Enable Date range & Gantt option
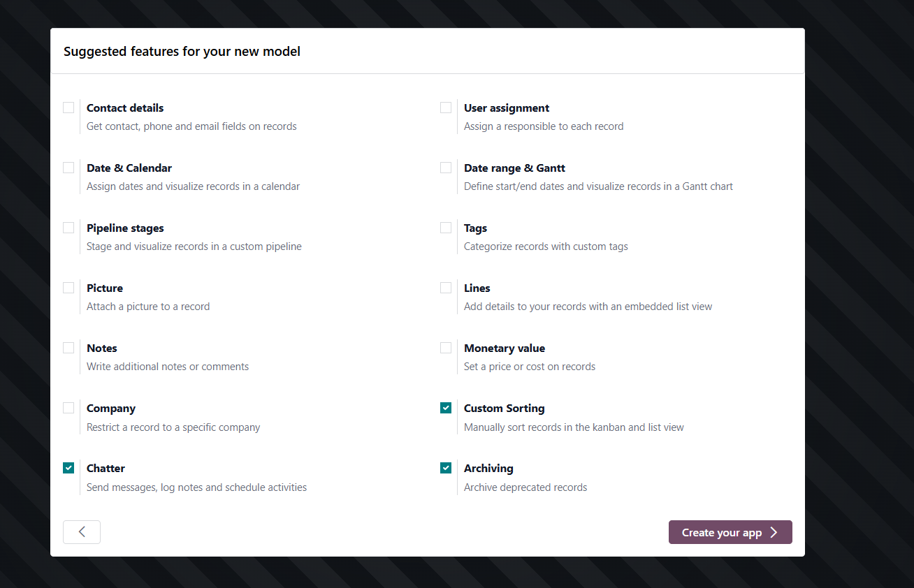 (446, 168)
